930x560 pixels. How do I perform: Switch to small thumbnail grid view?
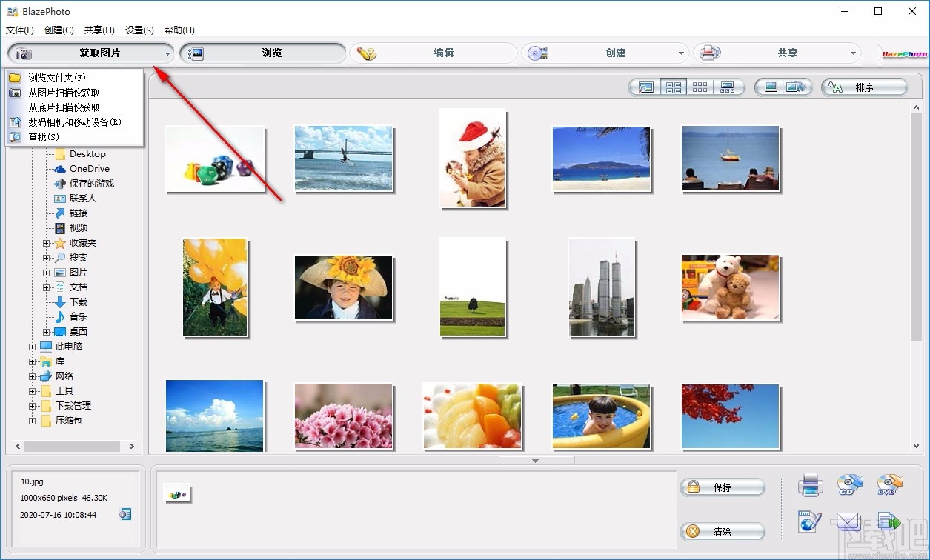pos(700,87)
